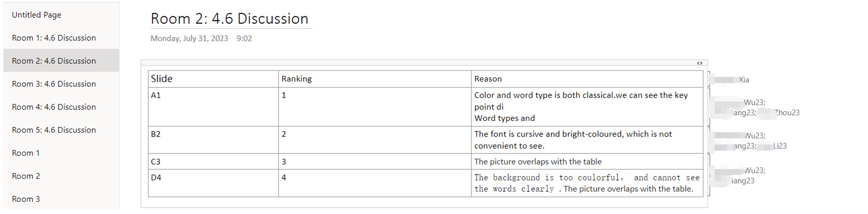Click the date Monday, July 31, 2023
Screen dimensions: 868x214
pyautogui.click(x=189, y=38)
